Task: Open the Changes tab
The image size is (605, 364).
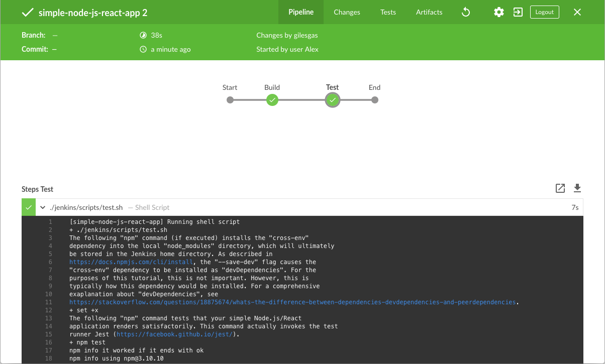Action: tap(347, 12)
